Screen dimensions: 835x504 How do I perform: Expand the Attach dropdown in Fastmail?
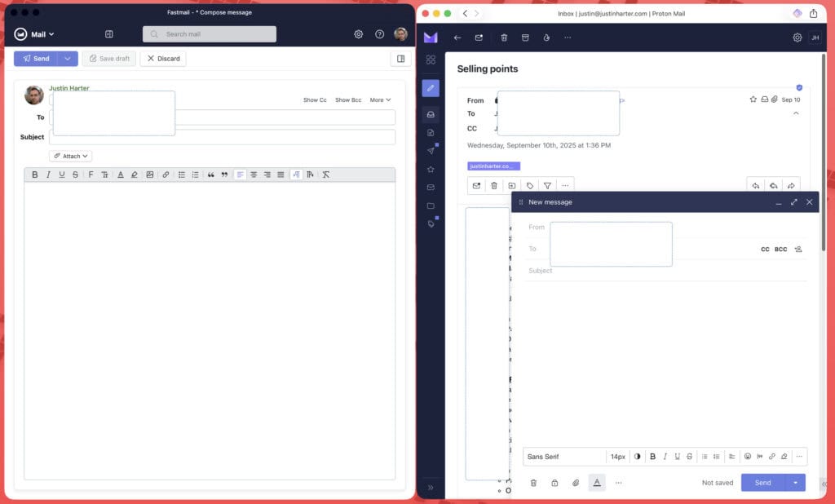(x=72, y=156)
